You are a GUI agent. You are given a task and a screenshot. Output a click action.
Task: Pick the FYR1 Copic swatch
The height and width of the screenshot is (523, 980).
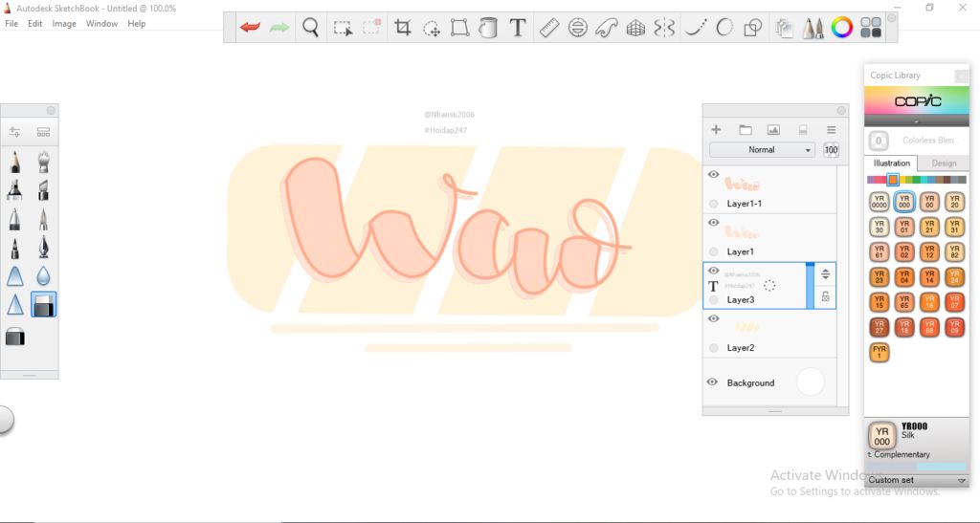coord(880,352)
